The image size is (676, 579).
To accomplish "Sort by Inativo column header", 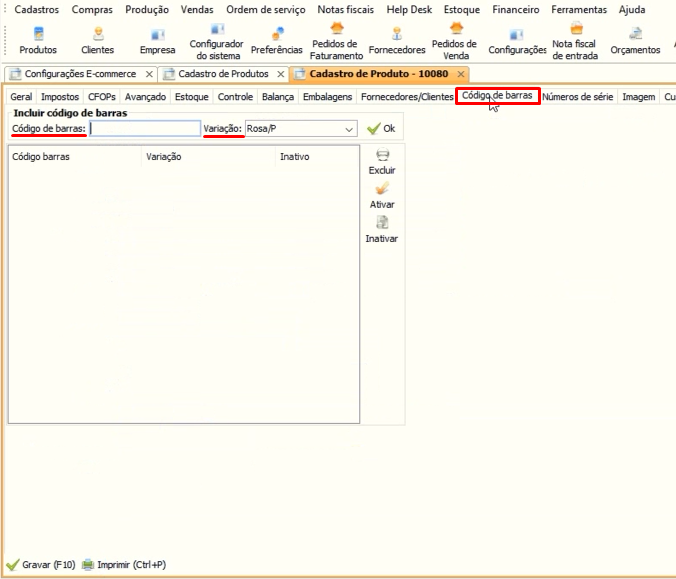I will tap(317, 156).
